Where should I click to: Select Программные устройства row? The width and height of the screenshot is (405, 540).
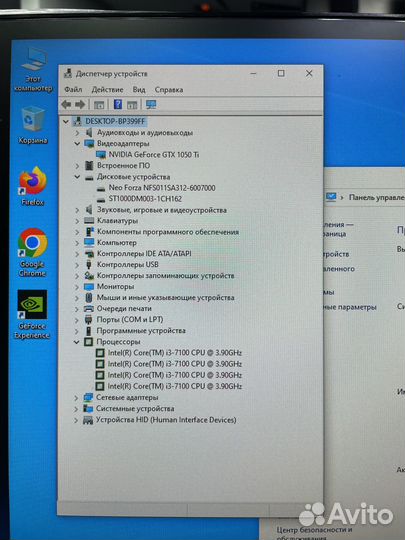click(x=141, y=331)
